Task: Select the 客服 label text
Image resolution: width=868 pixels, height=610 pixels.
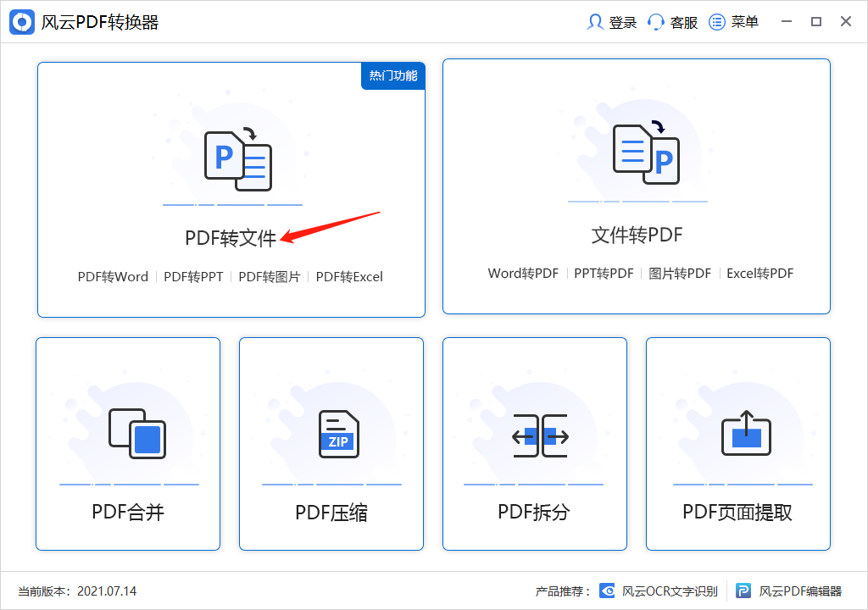Action: pos(684,23)
